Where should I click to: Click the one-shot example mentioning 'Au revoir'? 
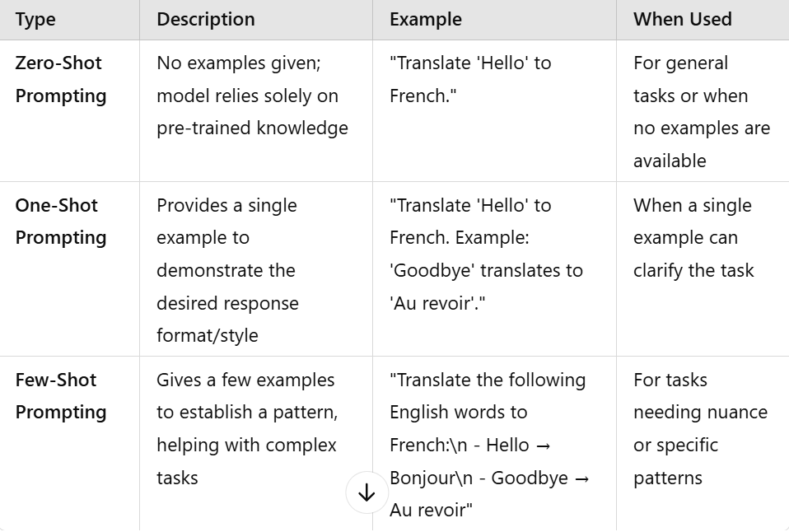click(486, 254)
